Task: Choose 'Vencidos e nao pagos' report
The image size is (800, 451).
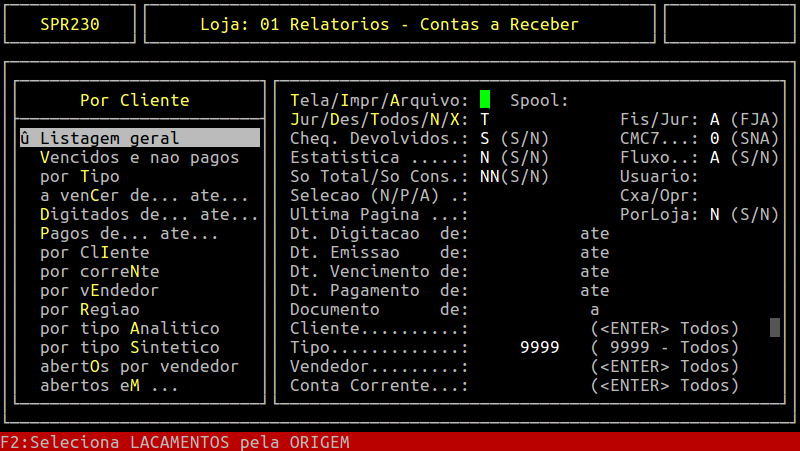Action: tap(139, 157)
